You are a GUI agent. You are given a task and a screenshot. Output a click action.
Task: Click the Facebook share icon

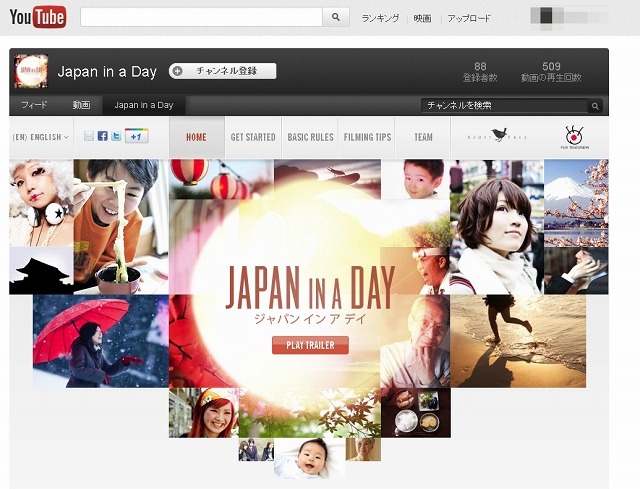click(x=102, y=136)
